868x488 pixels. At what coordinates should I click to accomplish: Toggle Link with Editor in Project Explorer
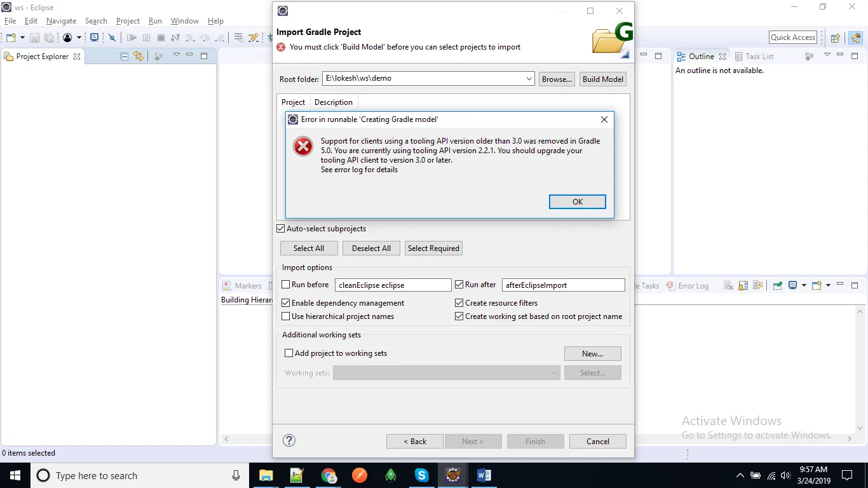click(x=139, y=57)
